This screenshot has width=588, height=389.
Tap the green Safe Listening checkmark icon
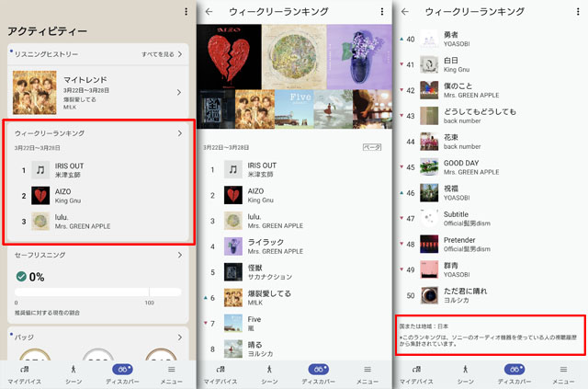[21, 276]
